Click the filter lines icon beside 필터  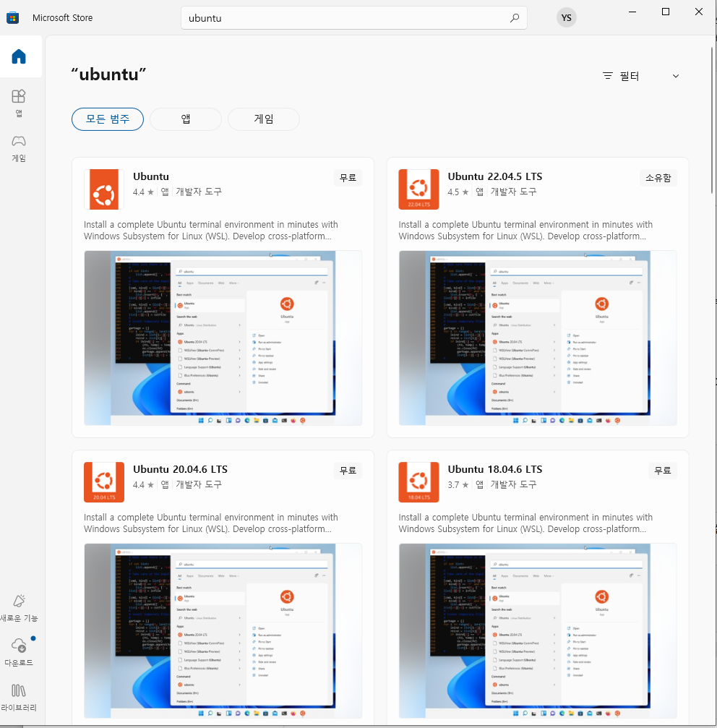607,76
